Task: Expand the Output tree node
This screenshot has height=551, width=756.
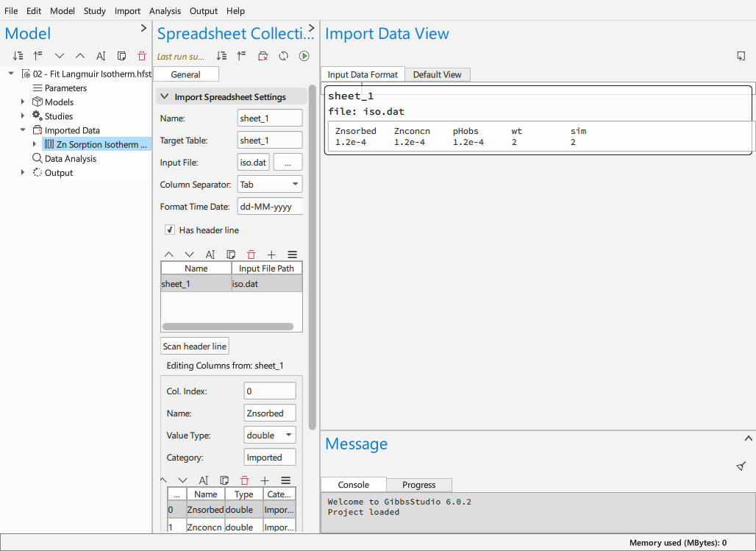Action: tap(23, 172)
